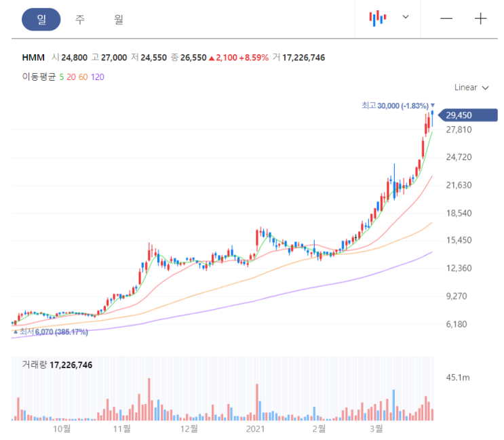
Task: Select the 일 daily tab
Action: click(x=41, y=20)
